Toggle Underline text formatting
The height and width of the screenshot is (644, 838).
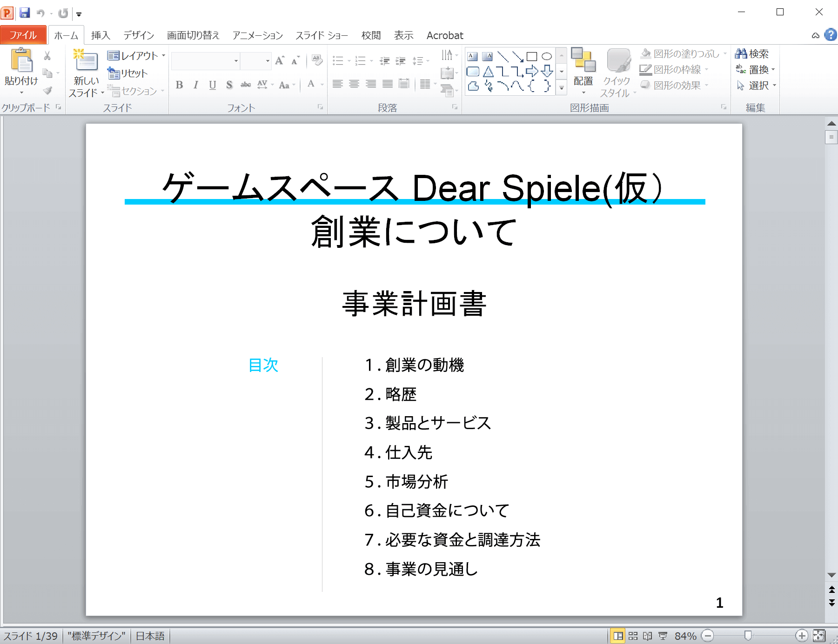click(x=213, y=85)
